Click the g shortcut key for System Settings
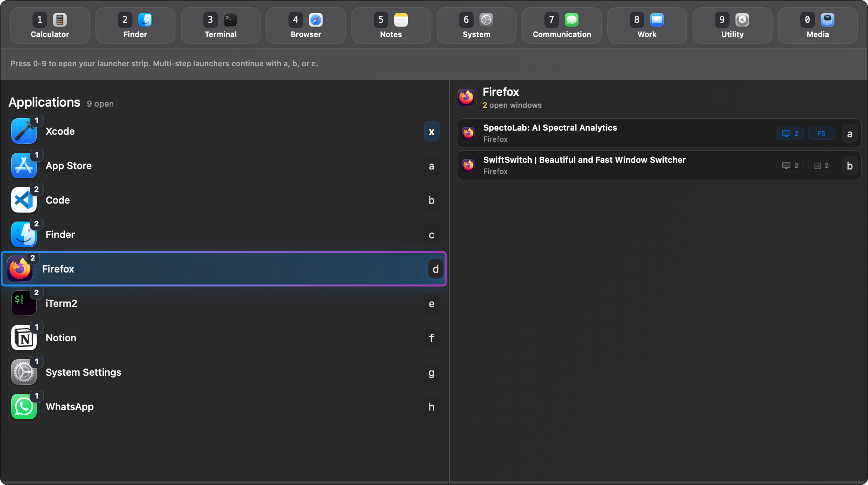This screenshot has width=868, height=485. (431, 372)
